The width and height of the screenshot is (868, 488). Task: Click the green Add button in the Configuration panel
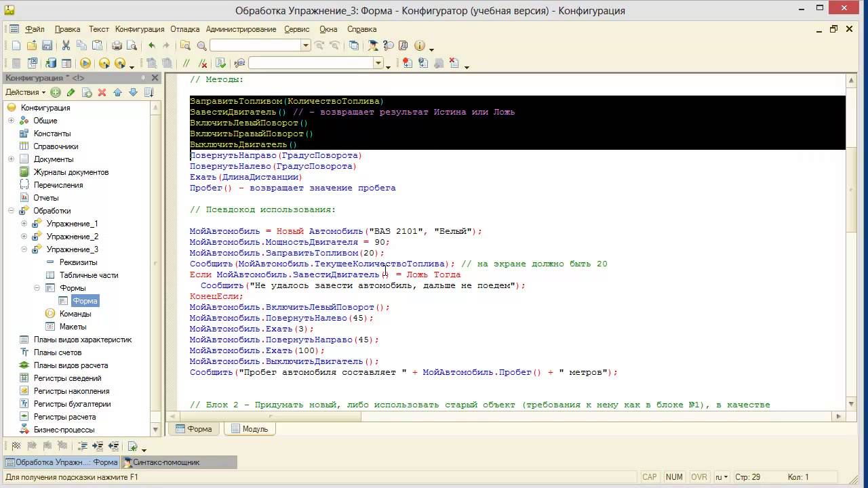56,92
